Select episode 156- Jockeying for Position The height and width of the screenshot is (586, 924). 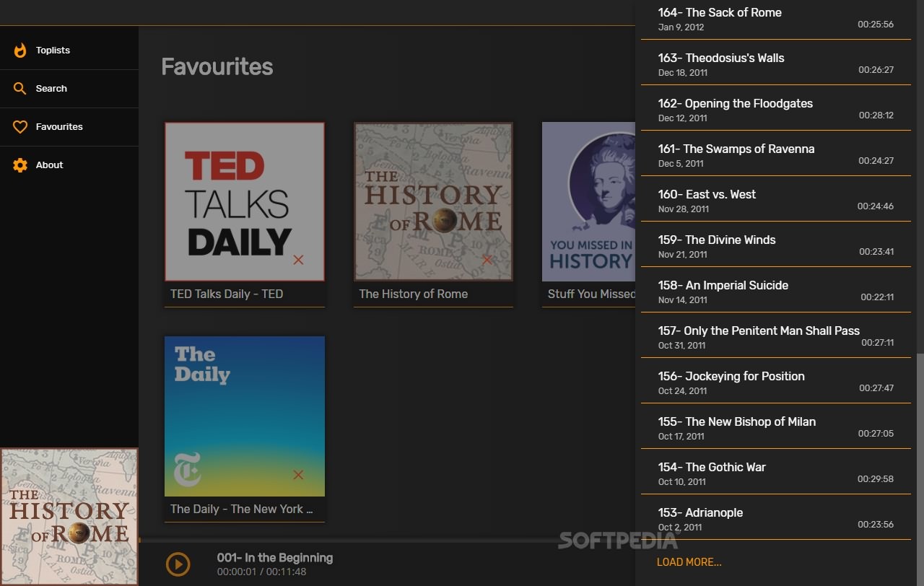pyautogui.click(x=776, y=381)
